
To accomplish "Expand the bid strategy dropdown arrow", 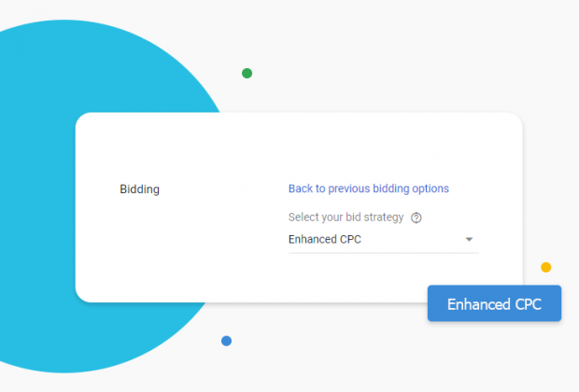I will (x=469, y=240).
